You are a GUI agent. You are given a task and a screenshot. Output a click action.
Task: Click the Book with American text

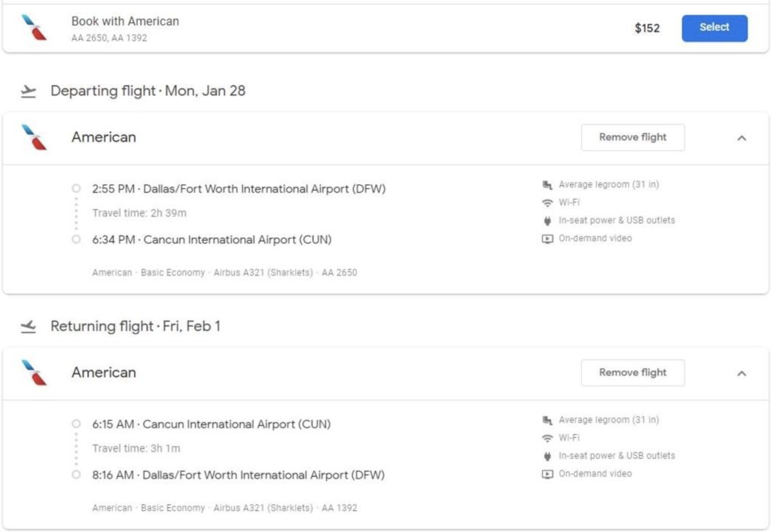click(125, 21)
